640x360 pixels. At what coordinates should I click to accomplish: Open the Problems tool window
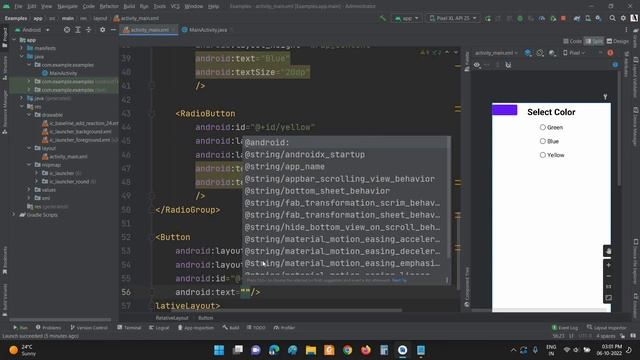(49, 327)
